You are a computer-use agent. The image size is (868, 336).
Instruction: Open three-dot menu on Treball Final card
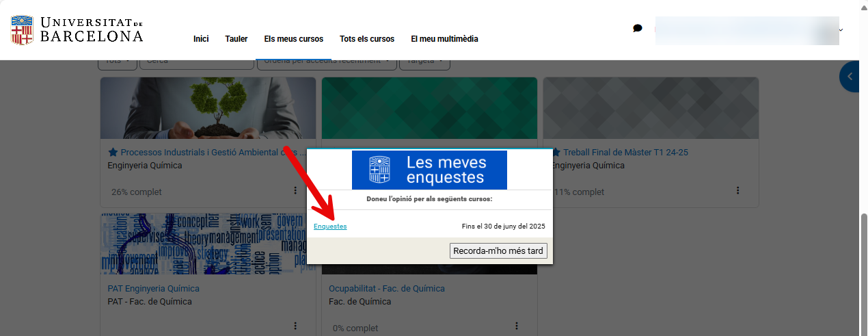pos(738,191)
